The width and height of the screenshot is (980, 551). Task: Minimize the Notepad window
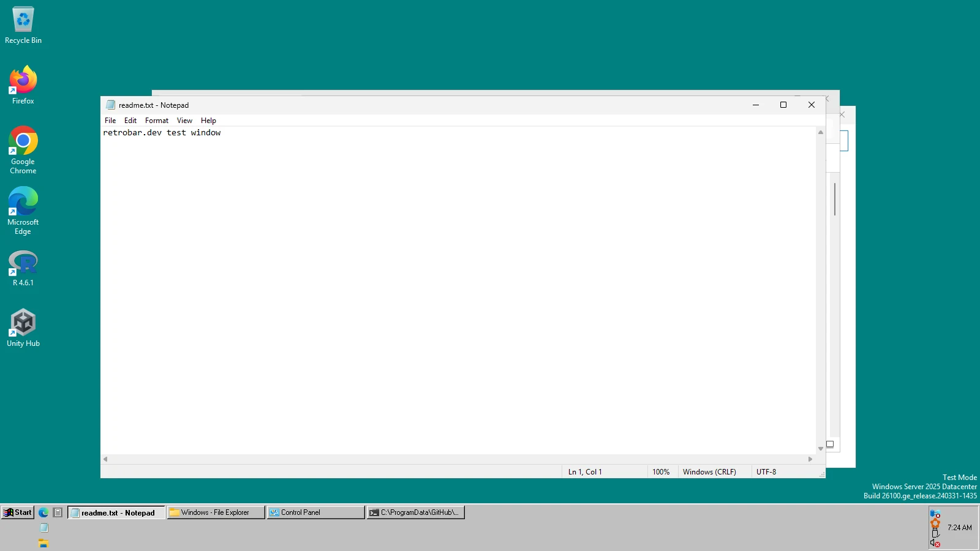pos(756,105)
